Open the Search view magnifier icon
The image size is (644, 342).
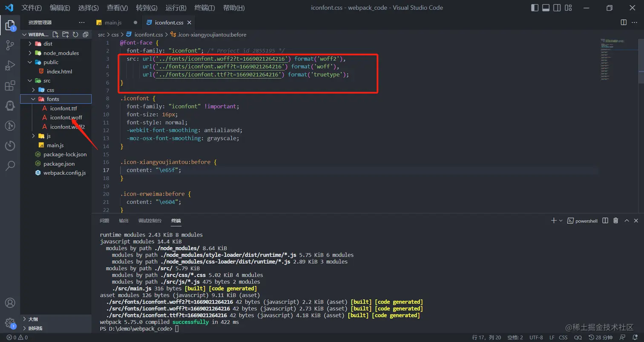(x=10, y=166)
